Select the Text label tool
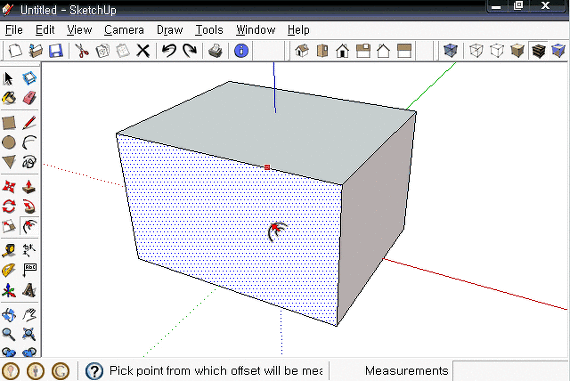This screenshot has height=381, width=570. click(29, 270)
